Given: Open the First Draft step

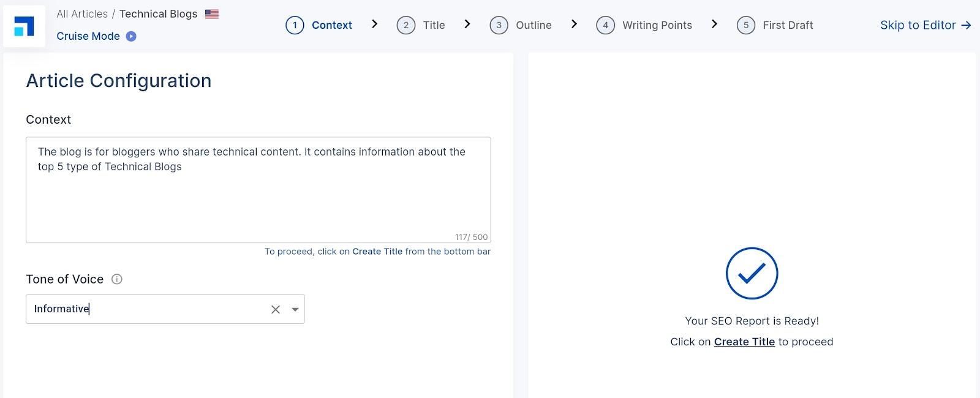Looking at the screenshot, I should tap(788, 25).
